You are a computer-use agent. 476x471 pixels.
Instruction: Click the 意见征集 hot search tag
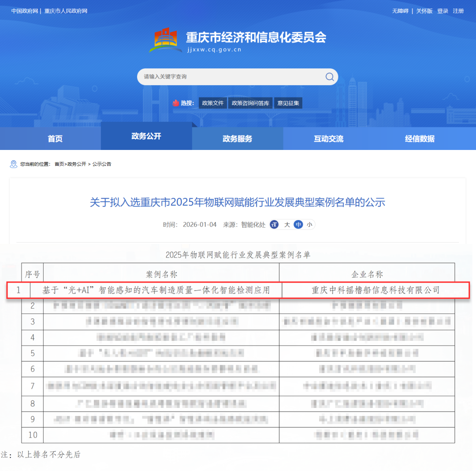288,103
